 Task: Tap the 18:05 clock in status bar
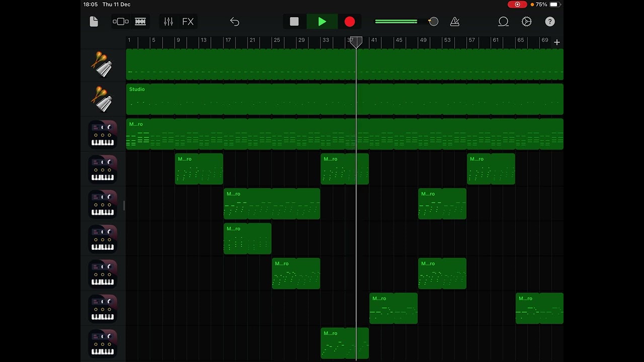tap(91, 5)
